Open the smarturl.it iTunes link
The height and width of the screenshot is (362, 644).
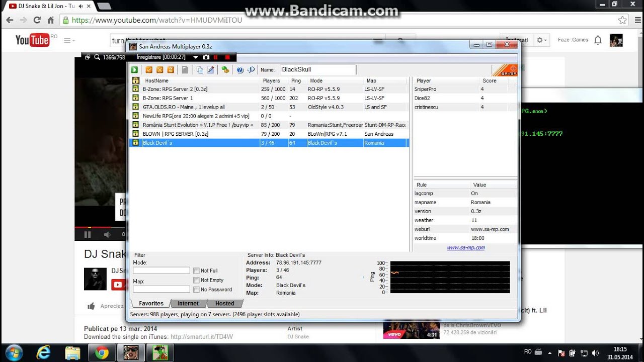point(202,337)
